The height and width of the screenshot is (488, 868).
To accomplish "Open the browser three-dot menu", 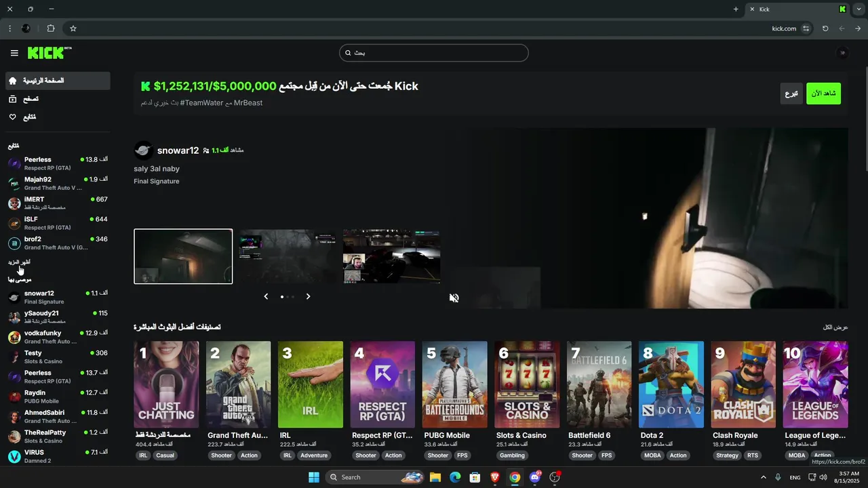I will (9, 28).
